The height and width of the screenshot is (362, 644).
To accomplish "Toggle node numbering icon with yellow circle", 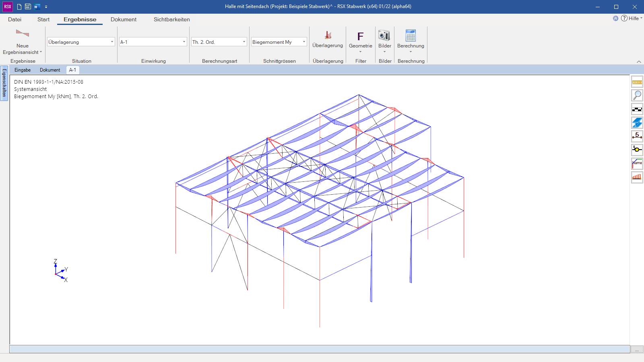I will (x=637, y=150).
